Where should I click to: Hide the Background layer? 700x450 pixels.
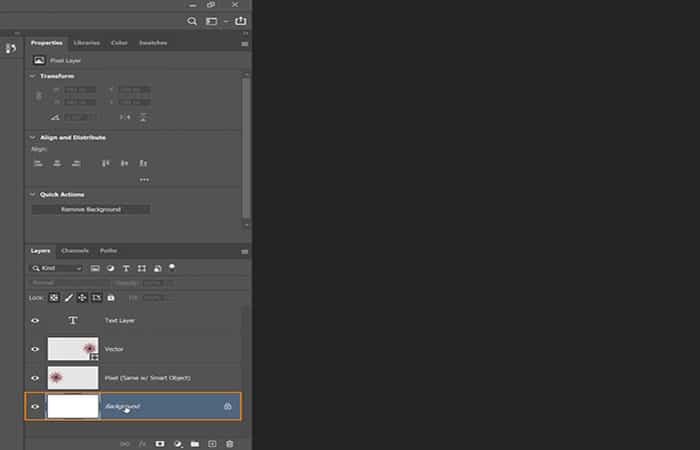[x=35, y=407]
